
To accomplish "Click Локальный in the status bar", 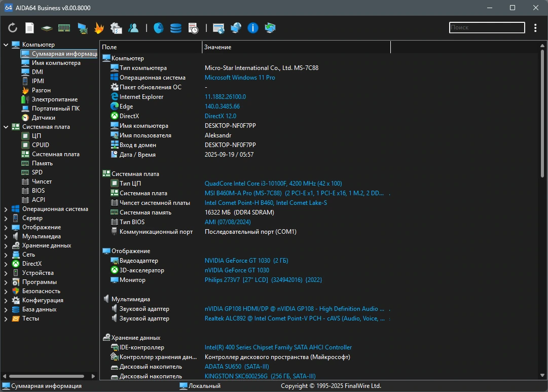I will 204,386.
